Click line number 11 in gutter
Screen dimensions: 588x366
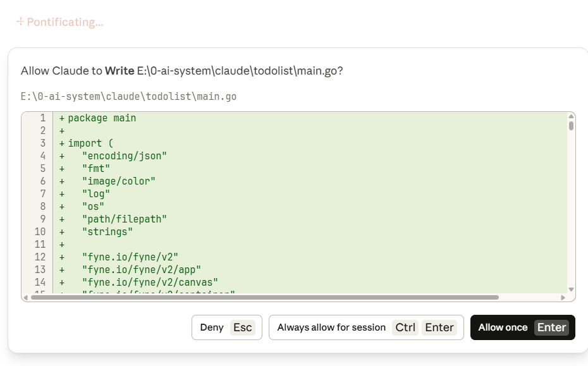click(x=40, y=245)
